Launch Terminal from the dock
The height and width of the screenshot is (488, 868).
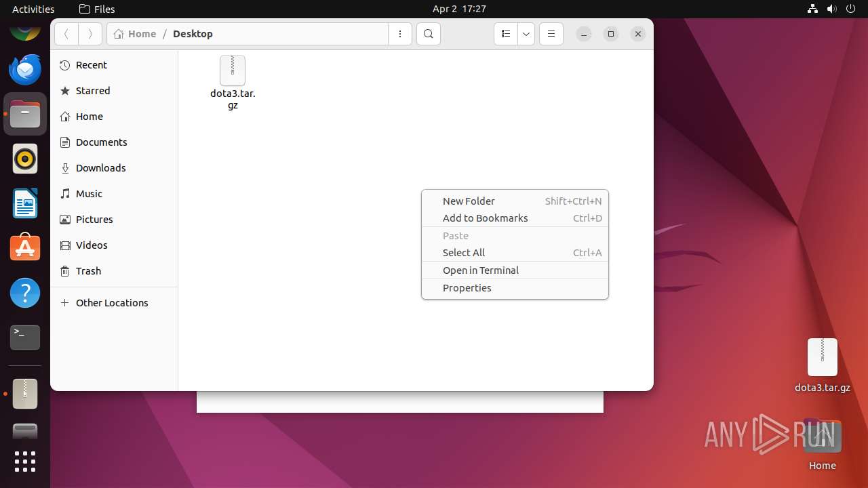coord(25,338)
